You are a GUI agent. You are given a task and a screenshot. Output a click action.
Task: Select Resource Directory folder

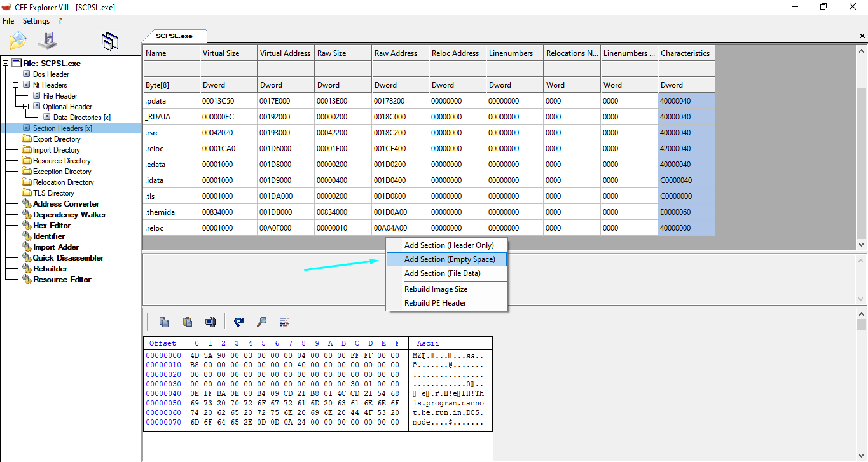[62, 161]
